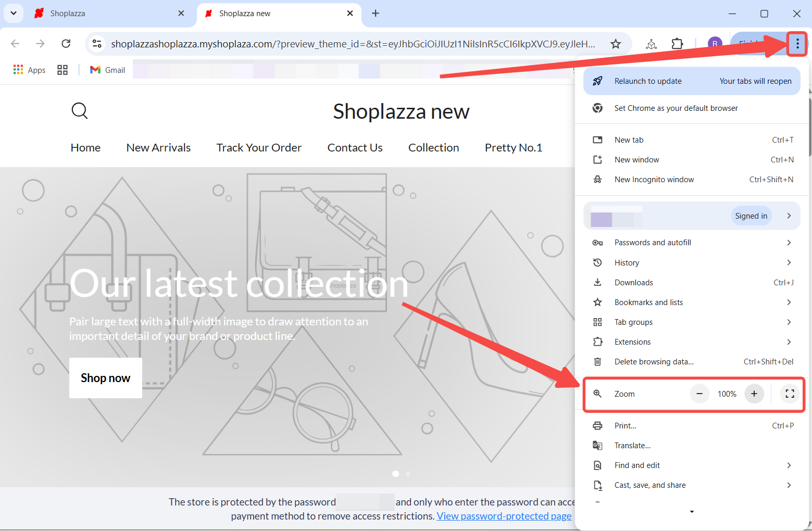Select the second carousel dot
Viewport: 812px width, 531px height.
(x=408, y=474)
